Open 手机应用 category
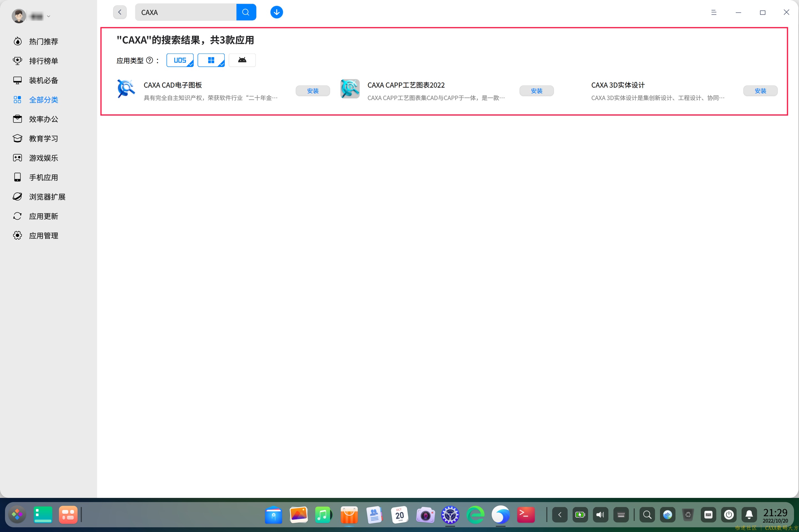The width and height of the screenshot is (799, 532). [x=44, y=177]
